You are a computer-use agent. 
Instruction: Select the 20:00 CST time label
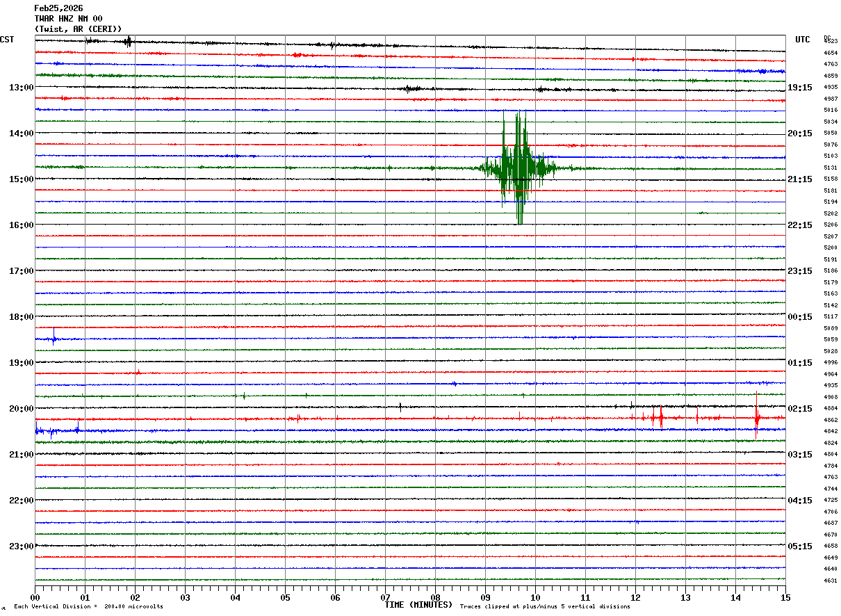pyautogui.click(x=21, y=409)
